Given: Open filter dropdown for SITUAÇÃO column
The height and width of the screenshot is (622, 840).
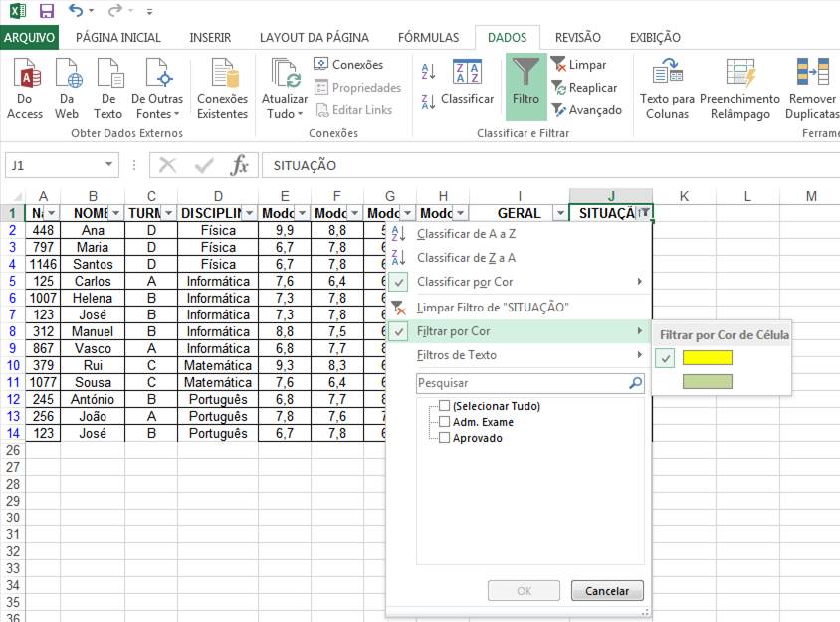Looking at the screenshot, I should click(645, 213).
